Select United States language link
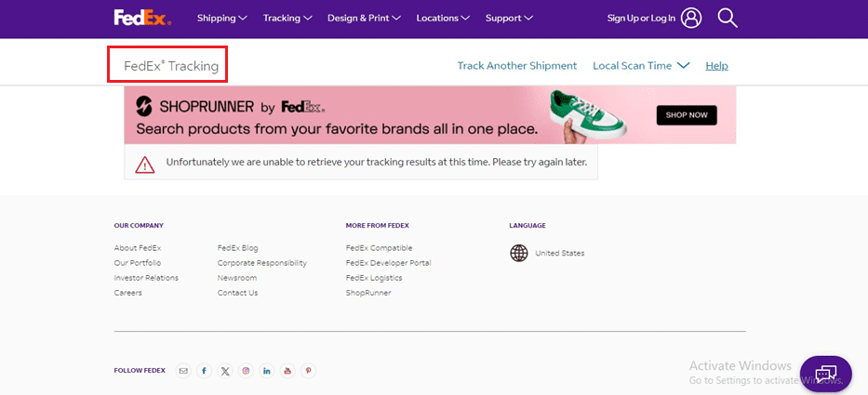Screen dimensions: 868x395 pos(560,254)
